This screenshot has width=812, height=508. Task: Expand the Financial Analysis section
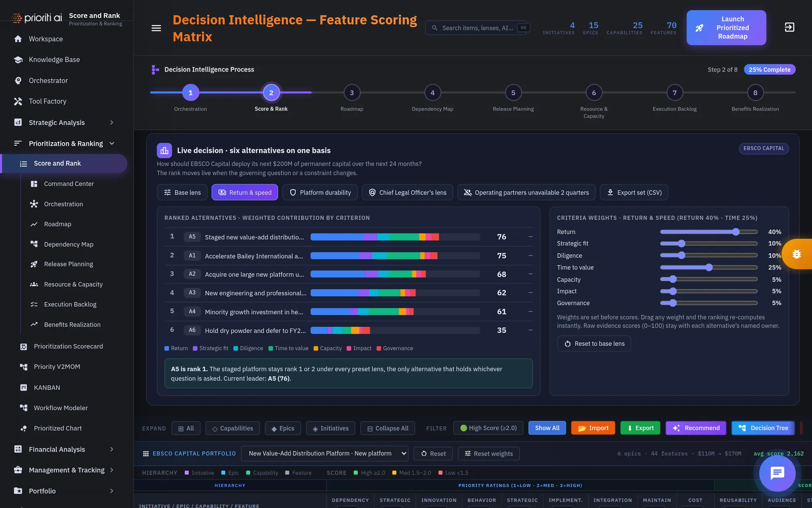pos(112,449)
